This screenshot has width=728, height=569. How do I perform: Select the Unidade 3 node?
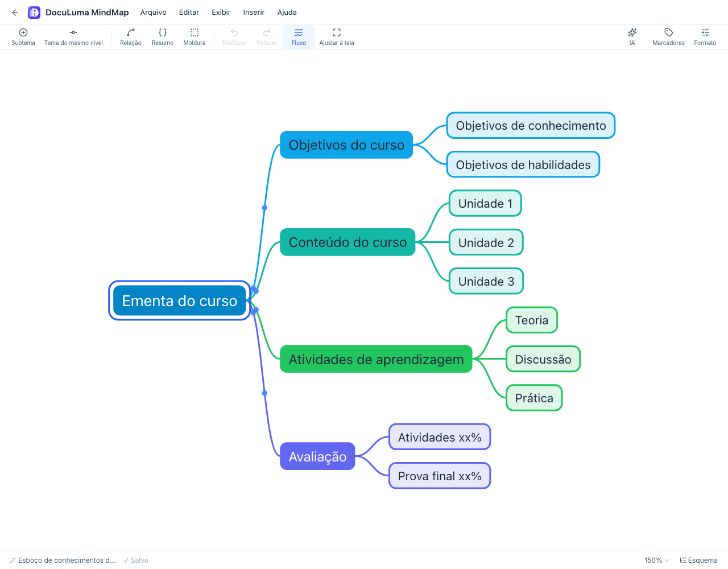click(486, 281)
